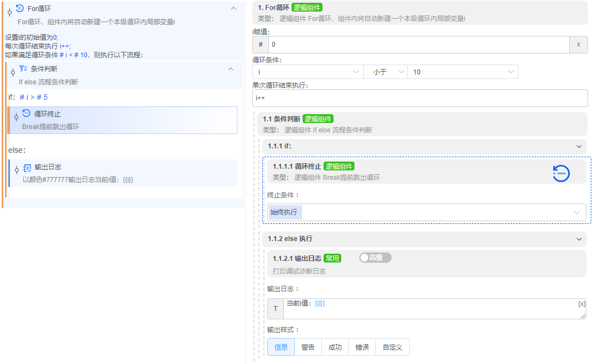Click the {X} insert variable icon in log field
This screenshot has width=593, height=364.
(580, 303)
